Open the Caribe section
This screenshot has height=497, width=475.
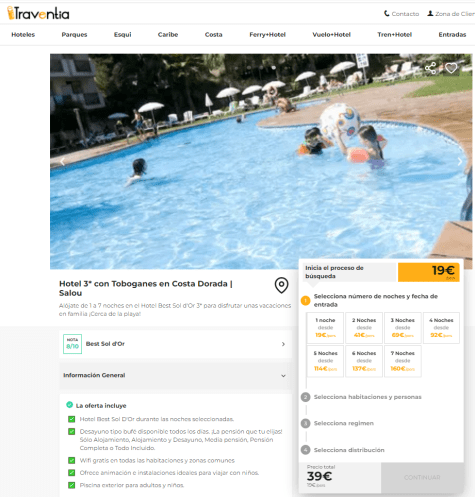pyautogui.click(x=168, y=35)
